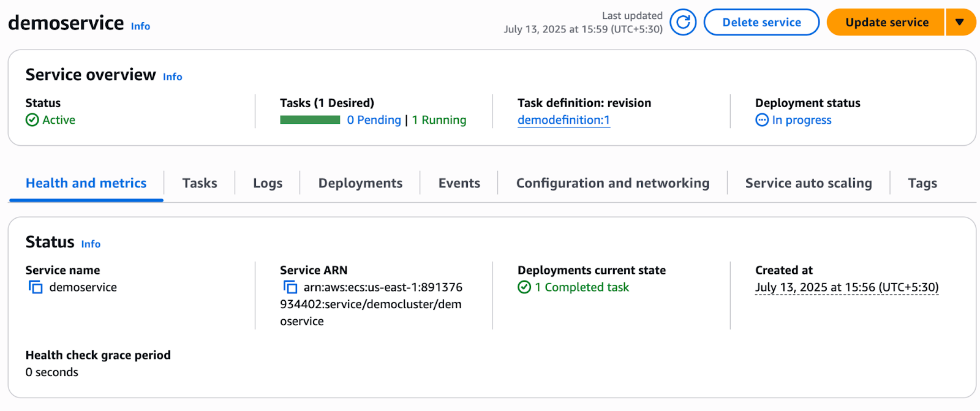This screenshot has width=980, height=411.
Task: Switch to the Tags tab
Action: click(x=922, y=183)
